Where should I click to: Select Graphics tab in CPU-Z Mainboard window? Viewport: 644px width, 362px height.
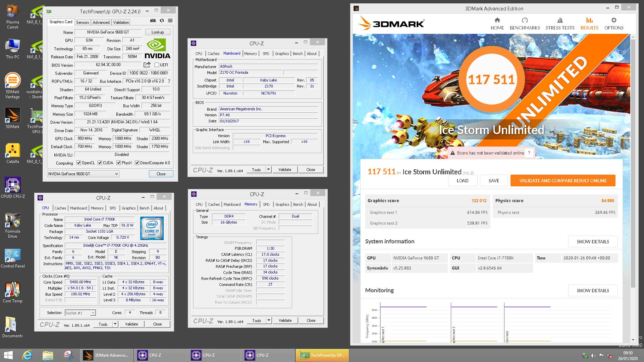pos(282,54)
